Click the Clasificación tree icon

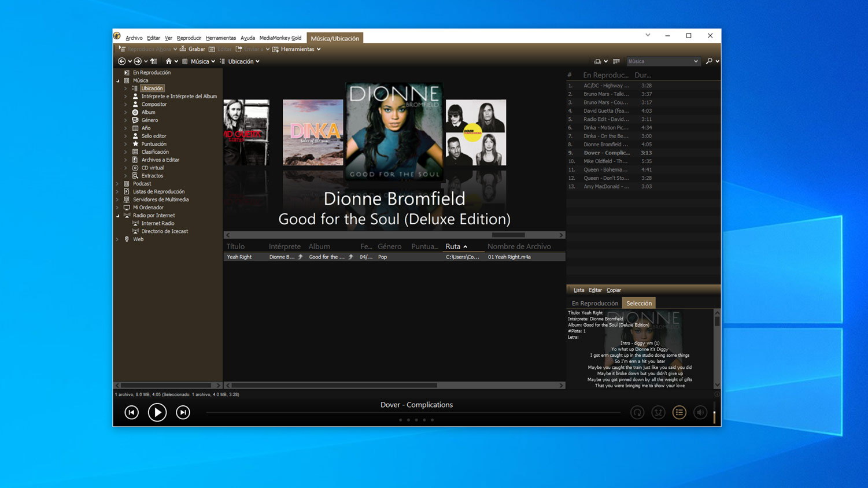pos(135,152)
